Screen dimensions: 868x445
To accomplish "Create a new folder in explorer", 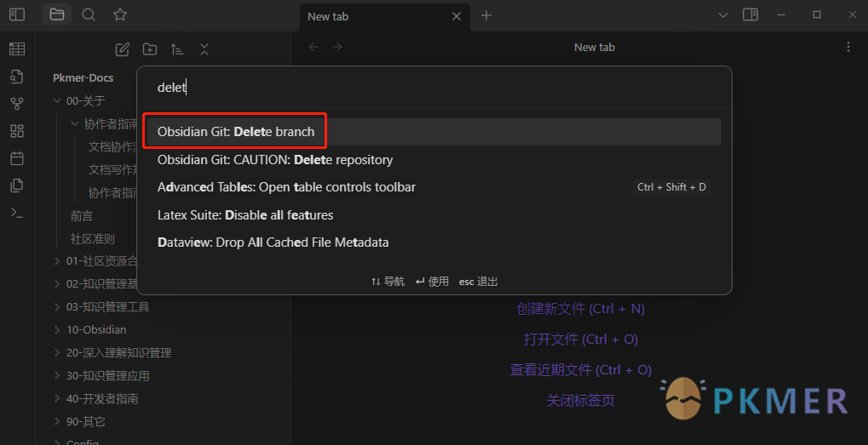I will pos(150,49).
